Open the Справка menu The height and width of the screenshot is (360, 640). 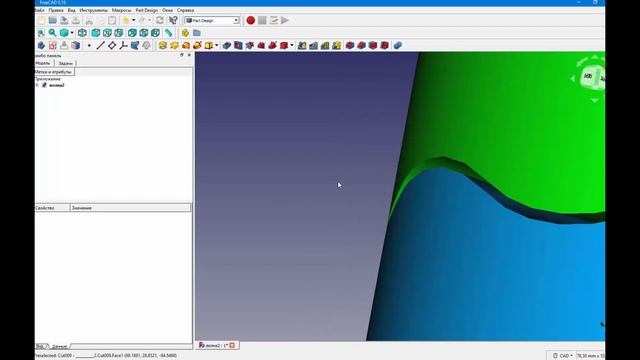185,10
